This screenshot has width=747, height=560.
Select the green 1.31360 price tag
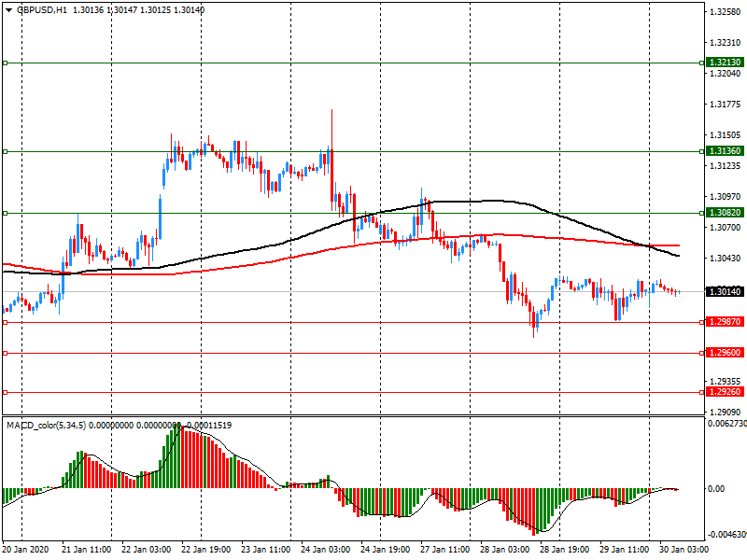click(725, 151)
